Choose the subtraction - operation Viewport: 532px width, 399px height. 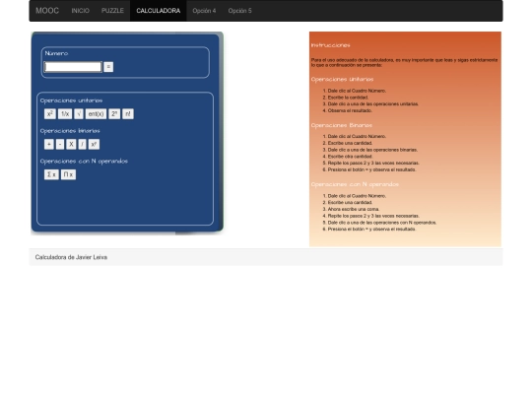click(60, 144)
